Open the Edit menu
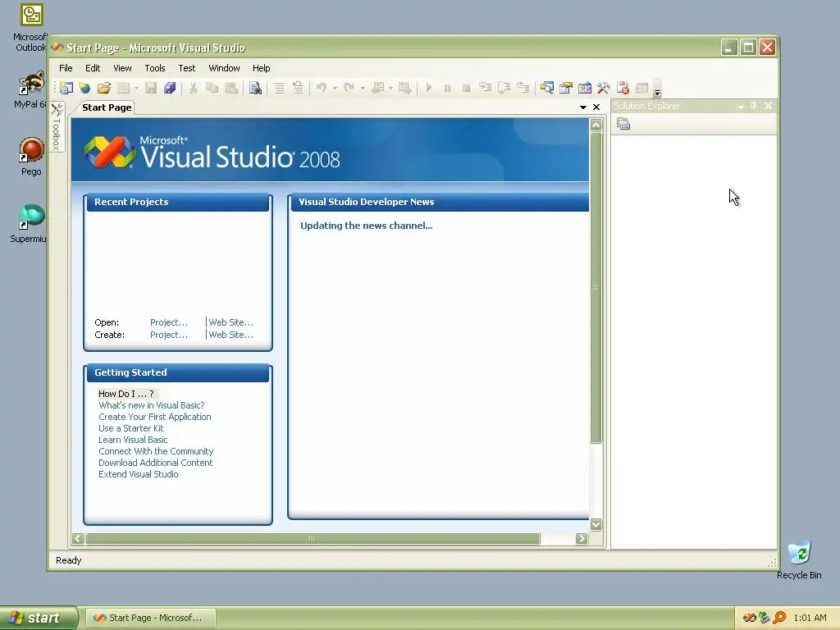 93,68
